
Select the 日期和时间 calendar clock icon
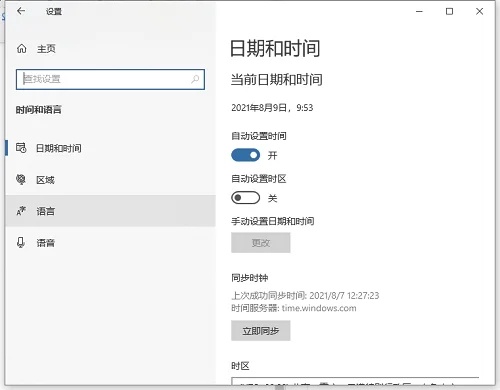pyautogui.click(x=21, y=148)
